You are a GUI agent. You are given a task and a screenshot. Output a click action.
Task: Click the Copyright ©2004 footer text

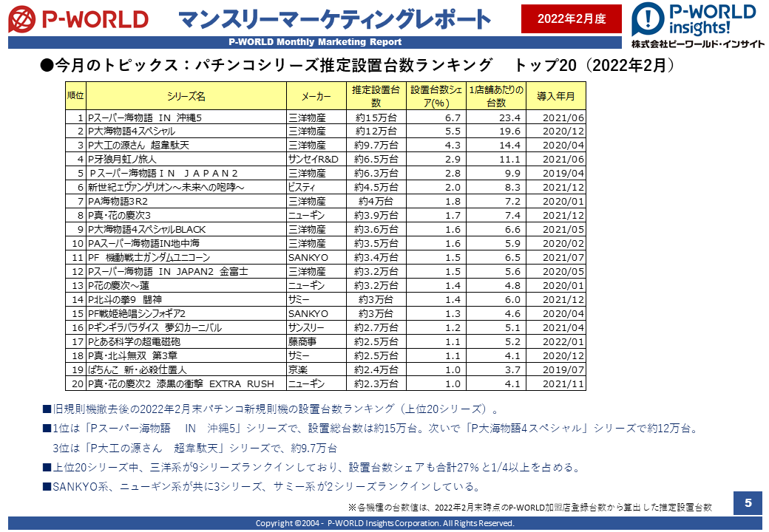click(385, 523)
